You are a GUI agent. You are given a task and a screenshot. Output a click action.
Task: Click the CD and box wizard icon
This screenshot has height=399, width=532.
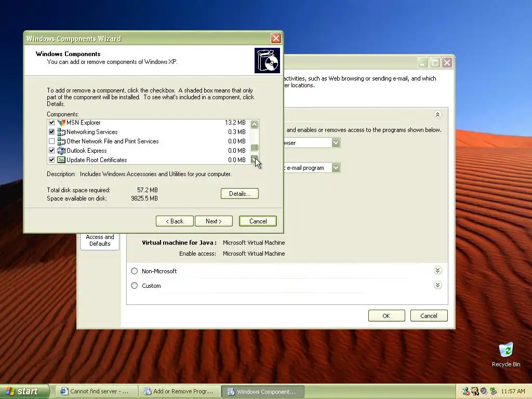268,60
